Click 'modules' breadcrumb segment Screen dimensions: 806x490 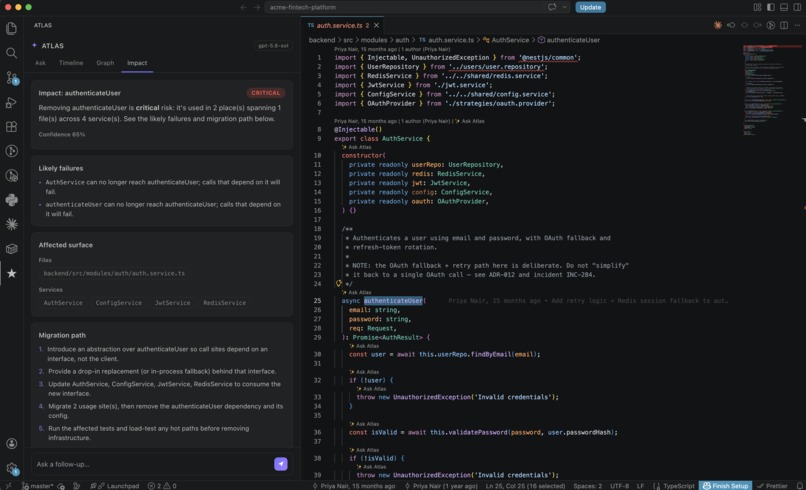coord(374,40)
